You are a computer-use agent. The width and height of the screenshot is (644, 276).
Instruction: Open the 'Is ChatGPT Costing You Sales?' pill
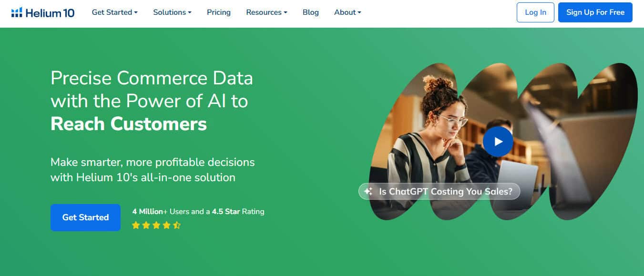(x=445, y=192)
